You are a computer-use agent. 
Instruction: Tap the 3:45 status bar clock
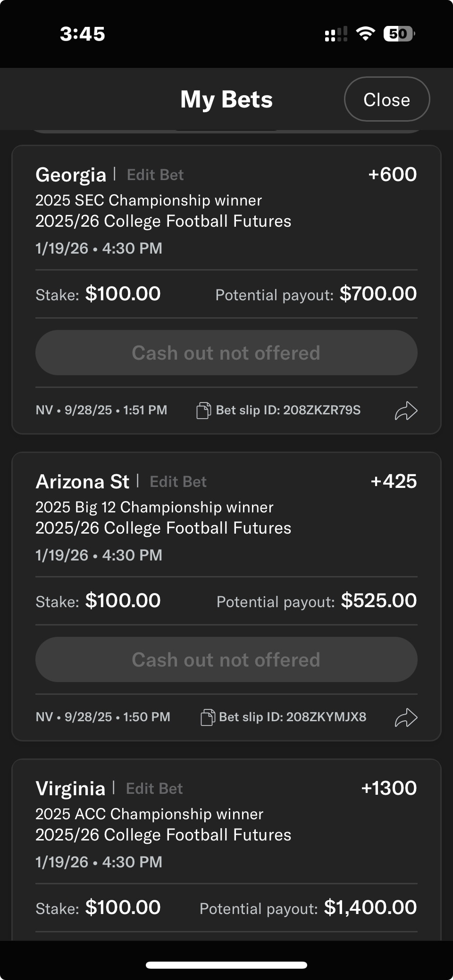[x=83, y=34]
